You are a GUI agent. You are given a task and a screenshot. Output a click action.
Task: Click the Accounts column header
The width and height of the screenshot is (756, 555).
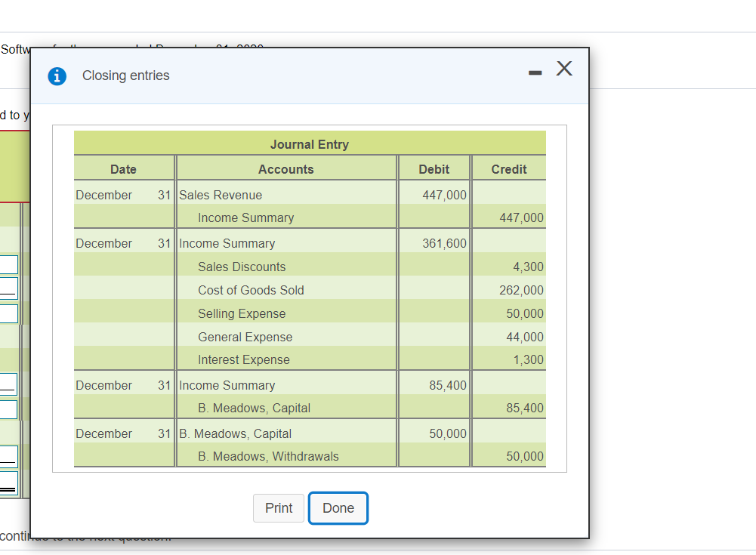pos(285,169)
